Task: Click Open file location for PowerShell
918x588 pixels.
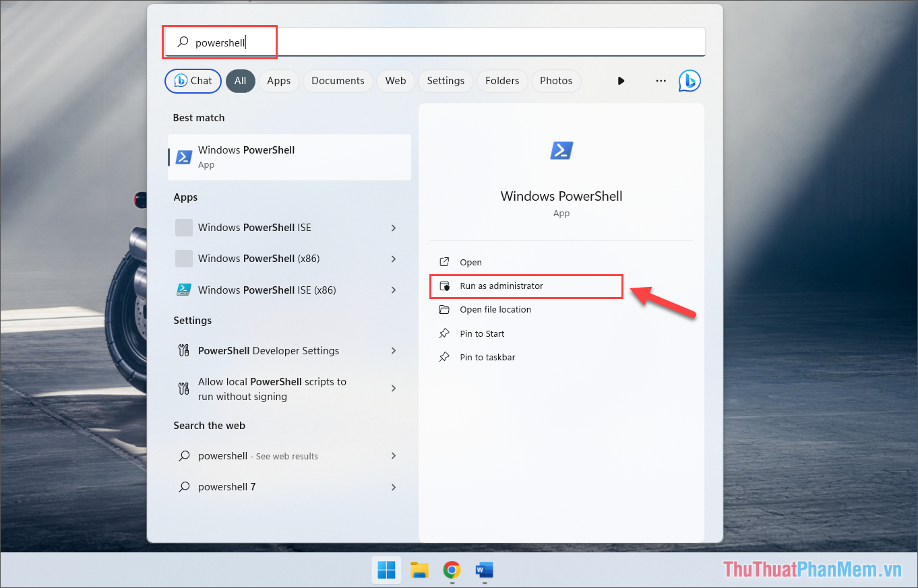Action: 494,309
